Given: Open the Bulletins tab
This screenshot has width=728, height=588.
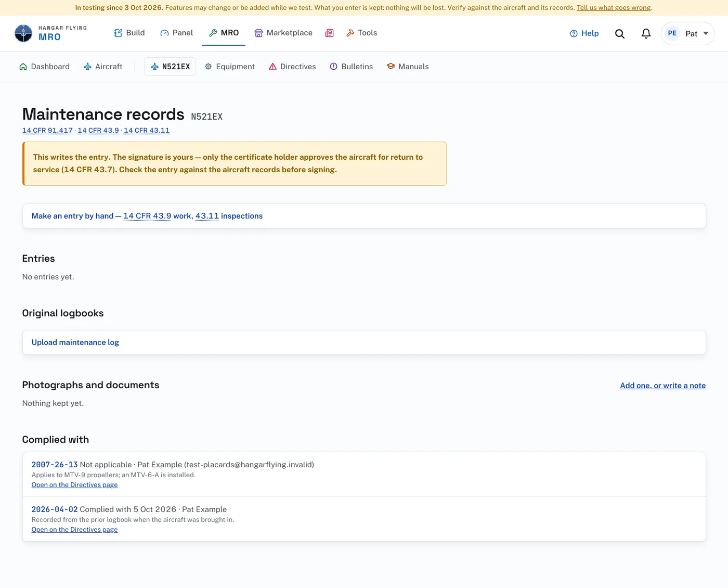Looking at the screenshot, I should [352, 67].
